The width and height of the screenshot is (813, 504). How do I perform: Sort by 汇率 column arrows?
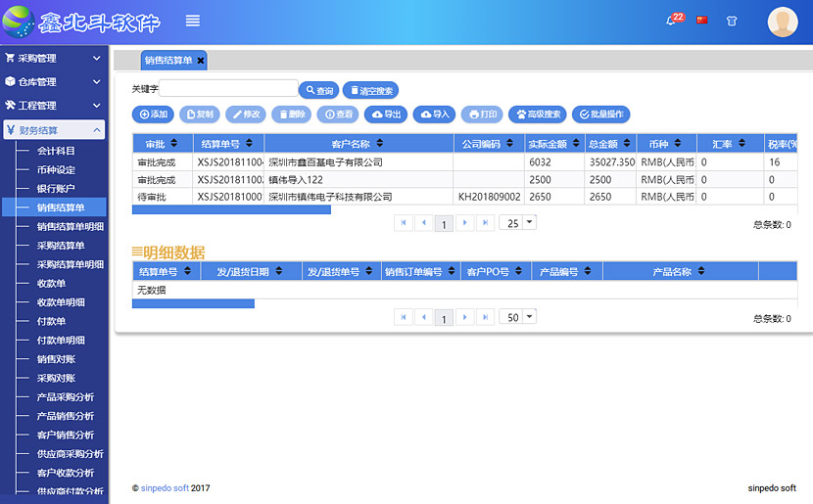point(741,143)
